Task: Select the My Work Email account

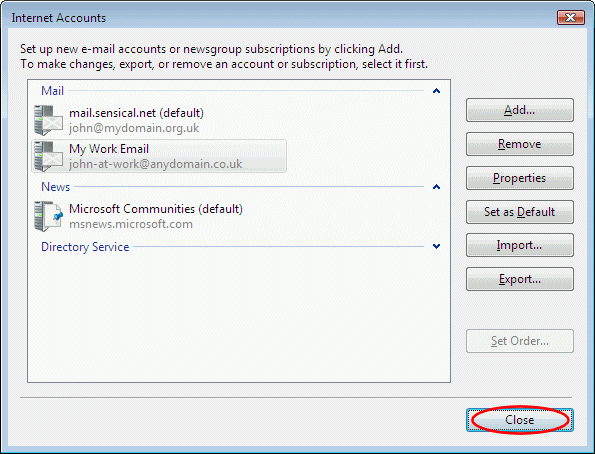Action: pos(159,156)
